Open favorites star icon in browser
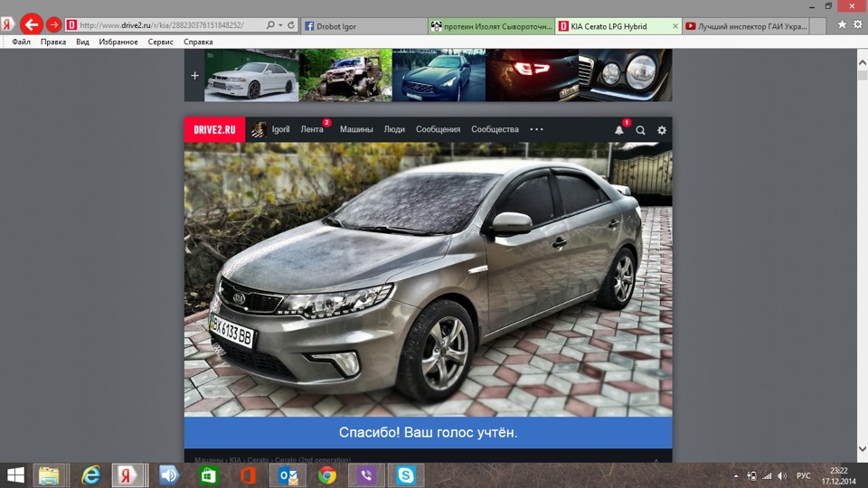The width and height of the screenshot is (868, 488). (842, 24)
